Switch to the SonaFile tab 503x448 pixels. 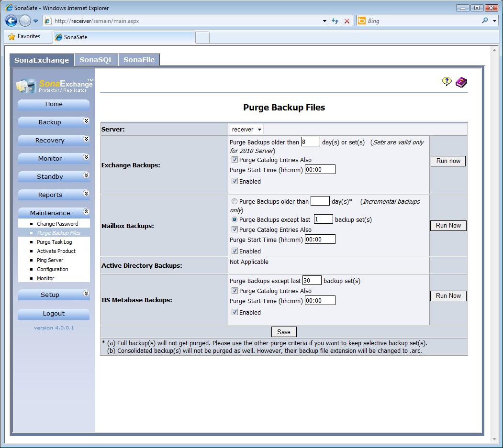click(x=139, y=60)
